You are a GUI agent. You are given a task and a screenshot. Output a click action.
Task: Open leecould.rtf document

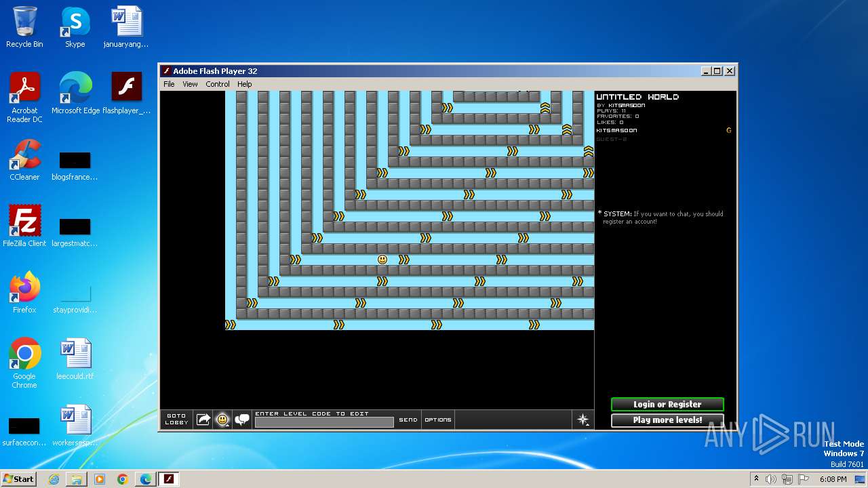click(75, 359)
